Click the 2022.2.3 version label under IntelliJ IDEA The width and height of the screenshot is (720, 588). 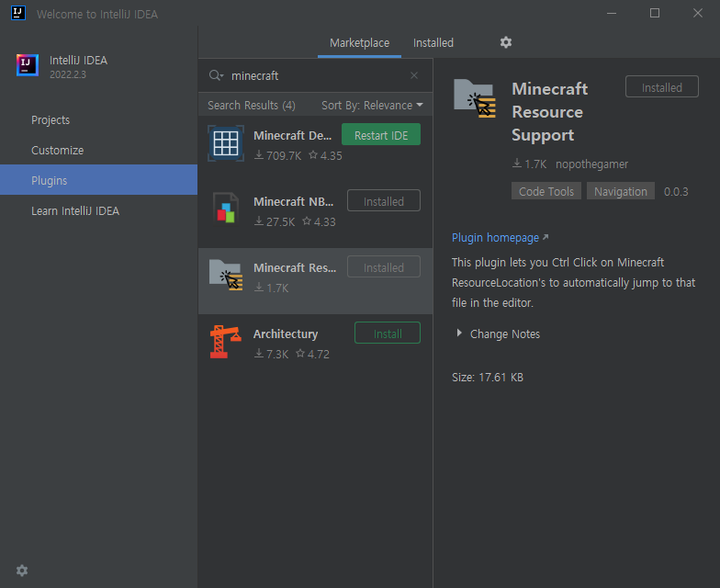point(68,74)
